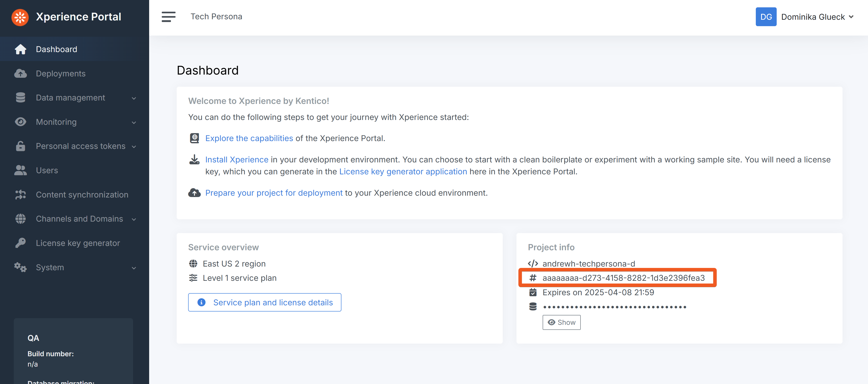Click the DG user avatar badge
The width and height of the screenshot is (868, 384).
[x=766, y=17]
